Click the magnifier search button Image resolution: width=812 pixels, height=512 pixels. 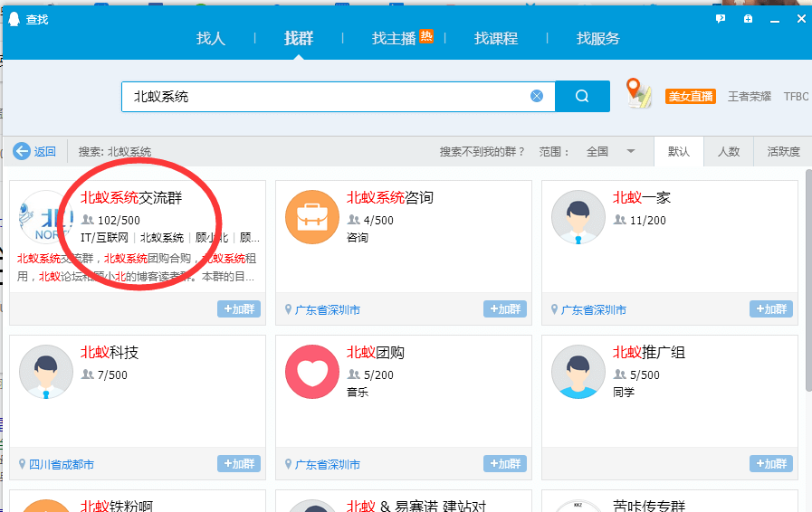tap(582, 96)
